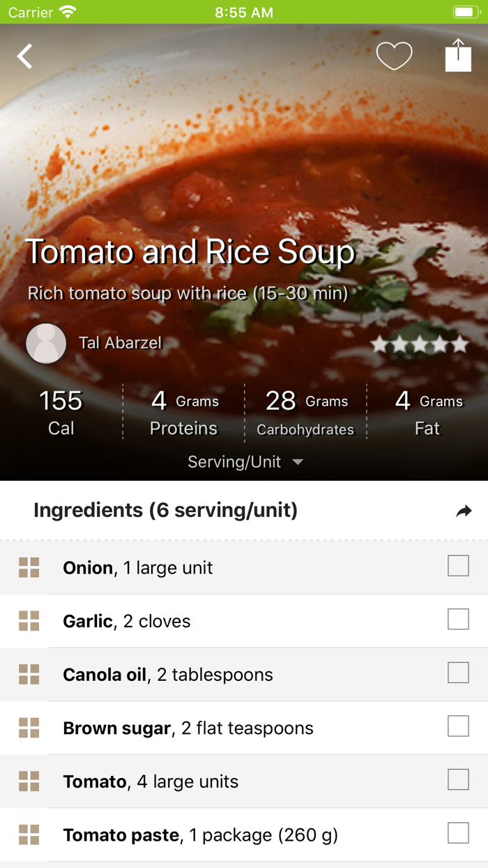Tap the grid icon next to Tomato paste

[29, 835]
